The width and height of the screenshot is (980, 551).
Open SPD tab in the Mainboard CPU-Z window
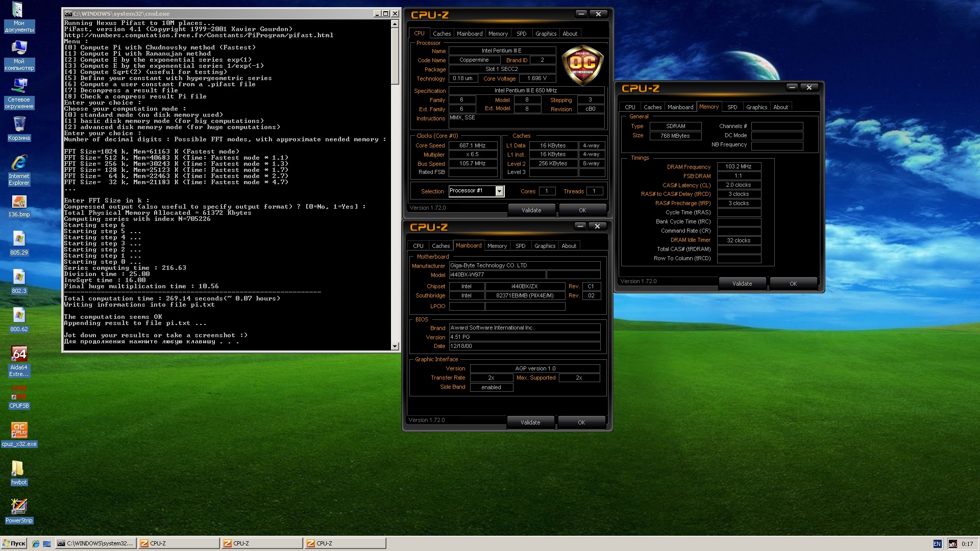pyautogui.click(x=520, y=246)
